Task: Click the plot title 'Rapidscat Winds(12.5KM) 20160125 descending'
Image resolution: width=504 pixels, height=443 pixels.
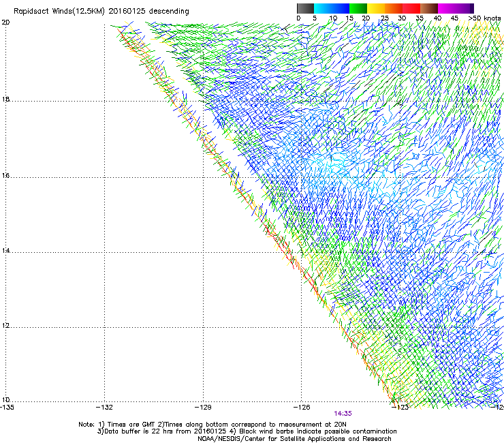Action: pos(101,12)
